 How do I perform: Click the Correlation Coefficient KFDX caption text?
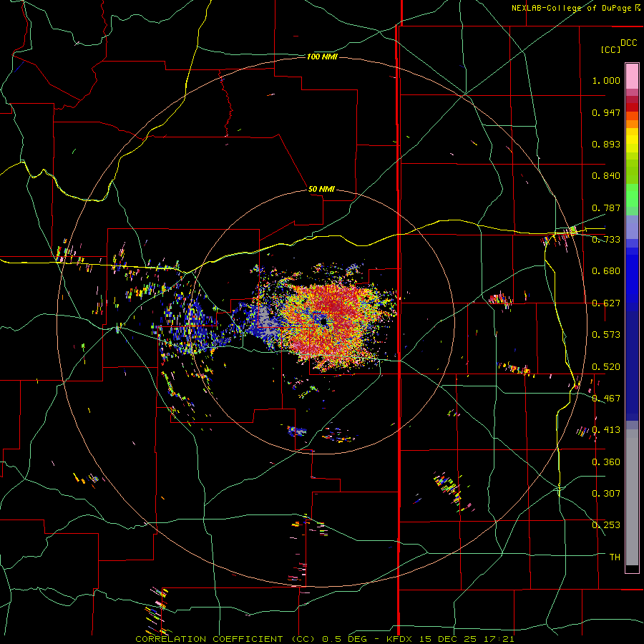(x=324, y=639)
